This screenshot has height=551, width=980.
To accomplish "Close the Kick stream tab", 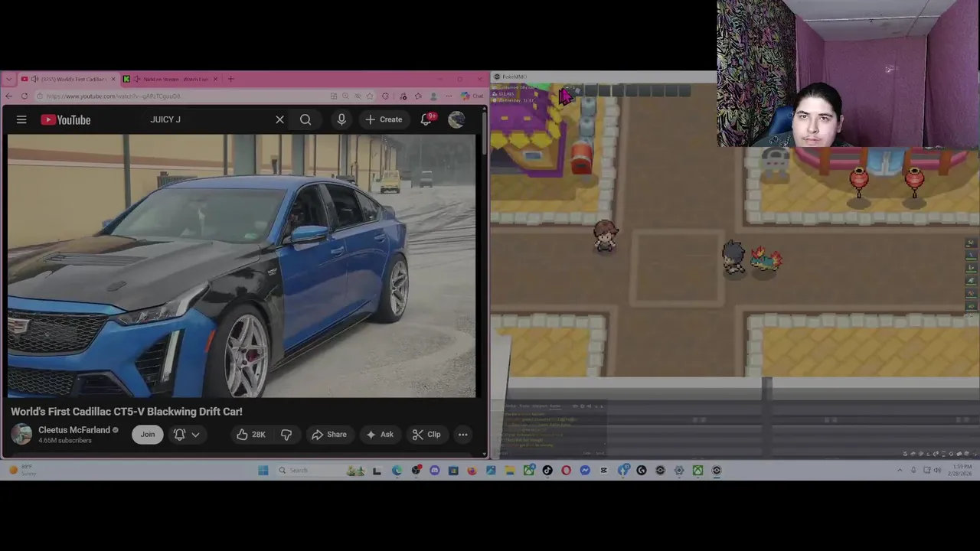I will [215, 79].
